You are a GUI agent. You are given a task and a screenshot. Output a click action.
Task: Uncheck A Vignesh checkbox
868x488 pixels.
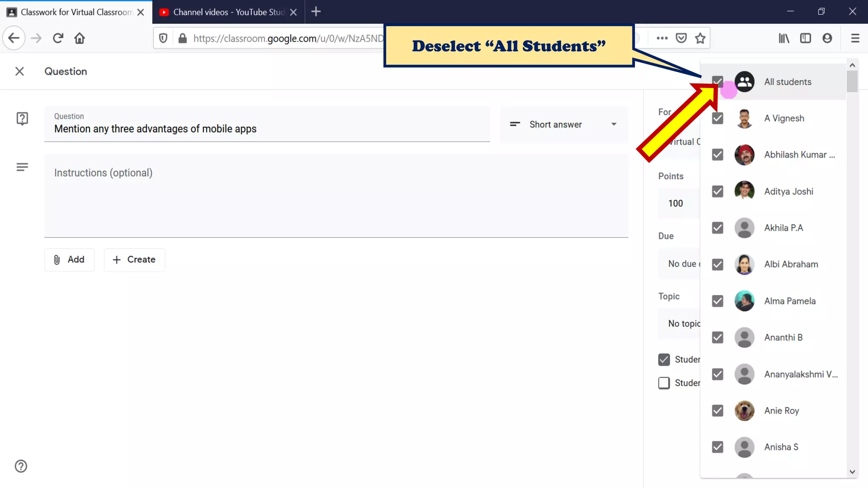(x=718, y=118)
